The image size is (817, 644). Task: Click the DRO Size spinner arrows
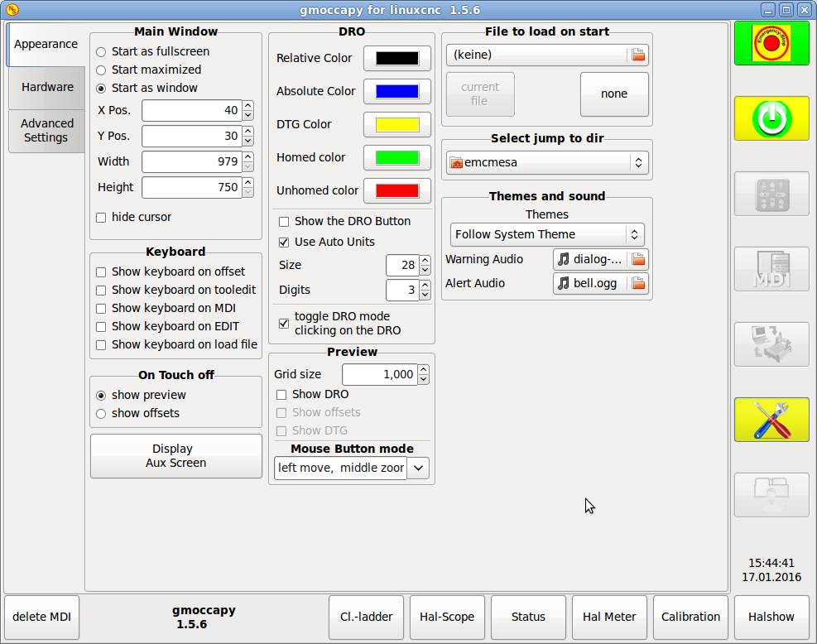(425, 265)
